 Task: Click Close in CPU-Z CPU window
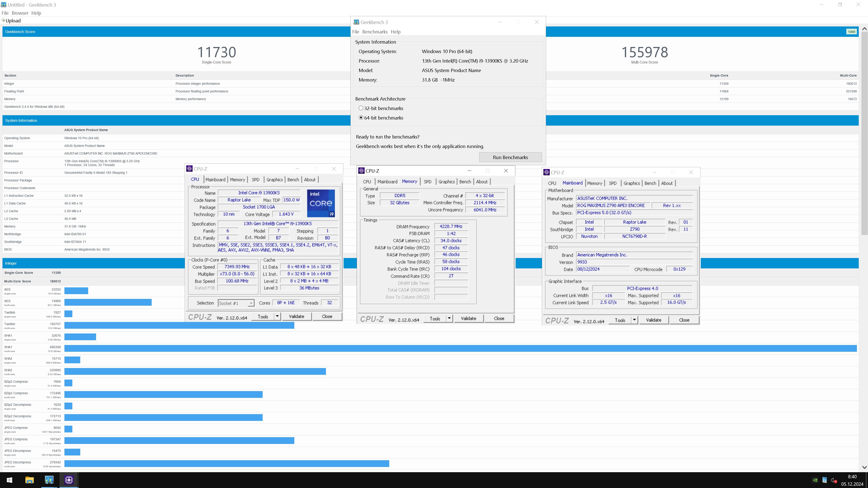(327, 316)
